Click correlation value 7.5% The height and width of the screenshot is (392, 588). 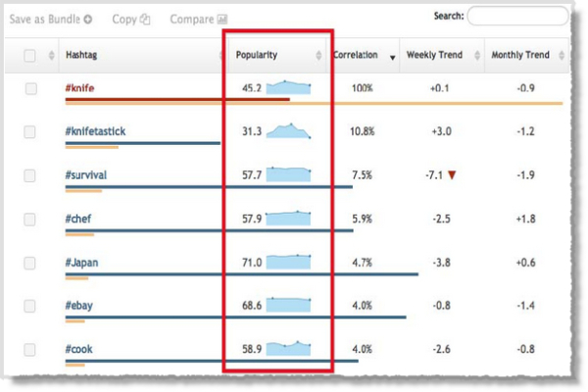click(x=363, y=175)
